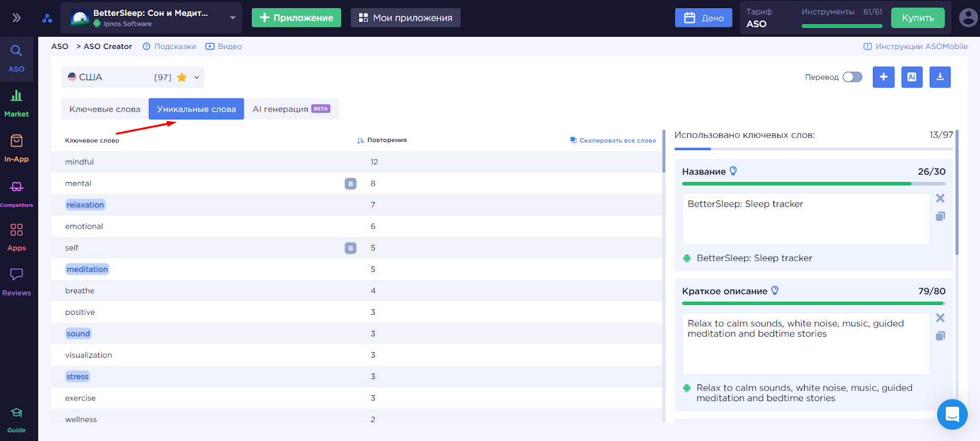The image size is (980, 441).
Task: Select the keyword 'stress'
Action: 78,376
